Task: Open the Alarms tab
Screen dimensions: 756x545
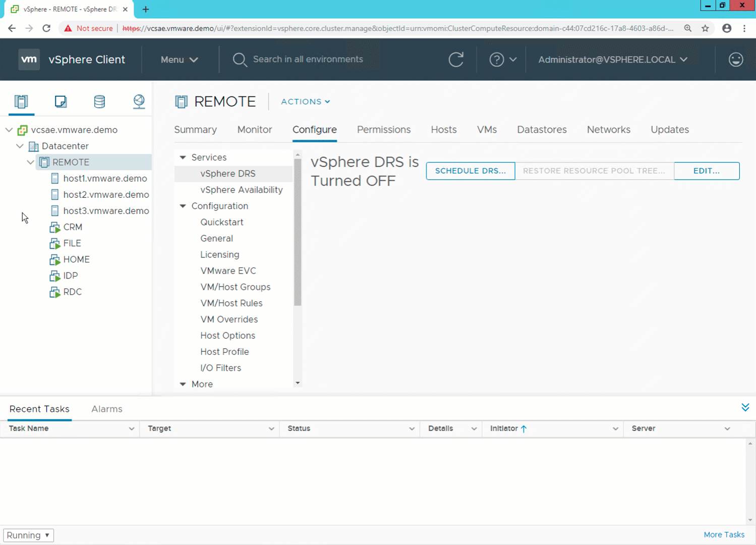Action: [106, 409]
